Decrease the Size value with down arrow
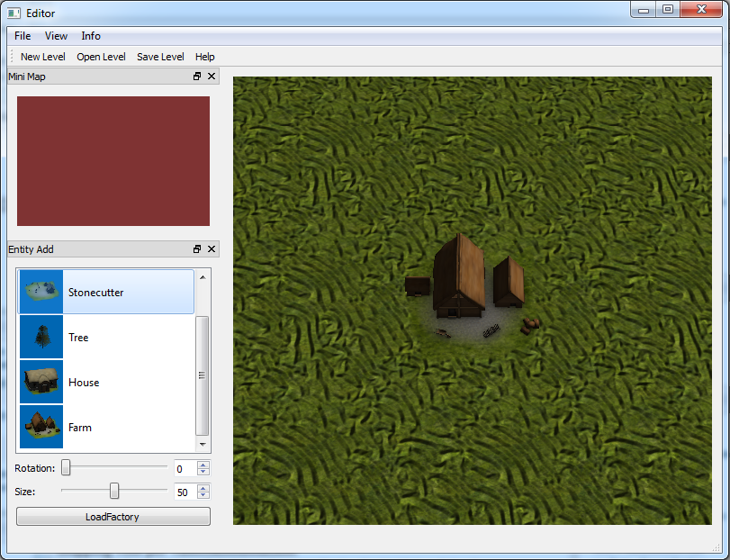This screenshot has height=560, width=730. click(x=203, y=495)
